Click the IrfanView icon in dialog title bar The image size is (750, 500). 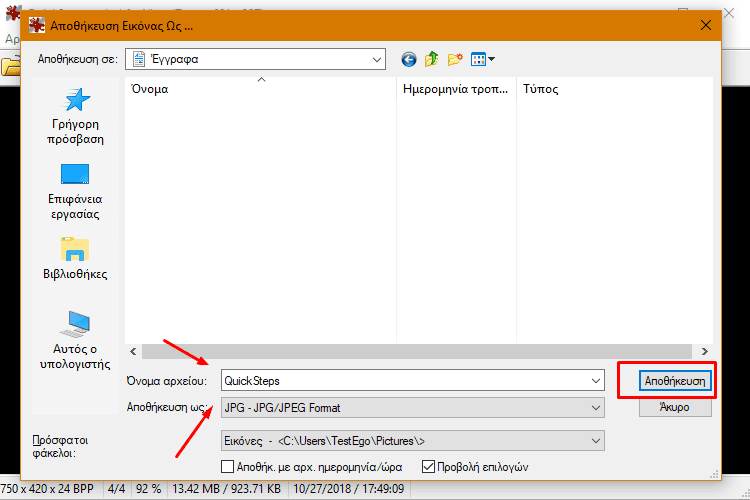point(37,25)
